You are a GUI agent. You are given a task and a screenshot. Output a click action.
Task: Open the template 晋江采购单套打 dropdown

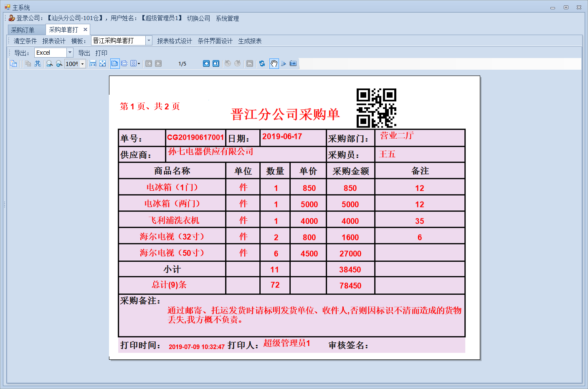(149, 40)
